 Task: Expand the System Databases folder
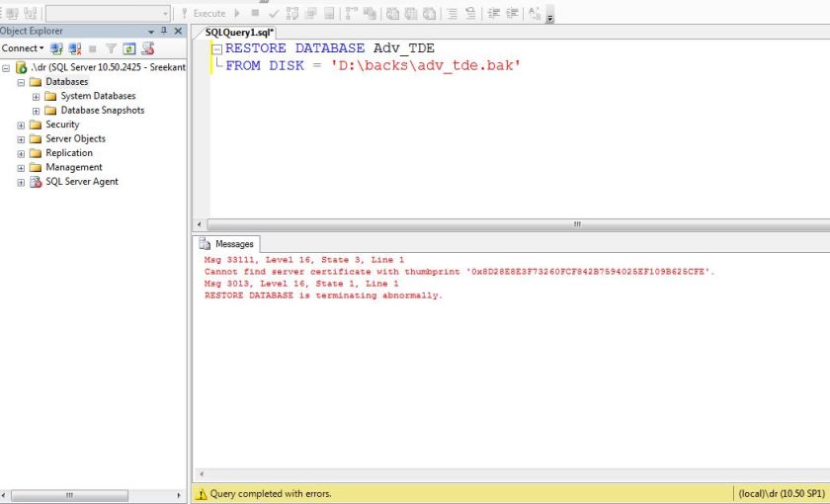pyautogui.click(x=37, y=96)
